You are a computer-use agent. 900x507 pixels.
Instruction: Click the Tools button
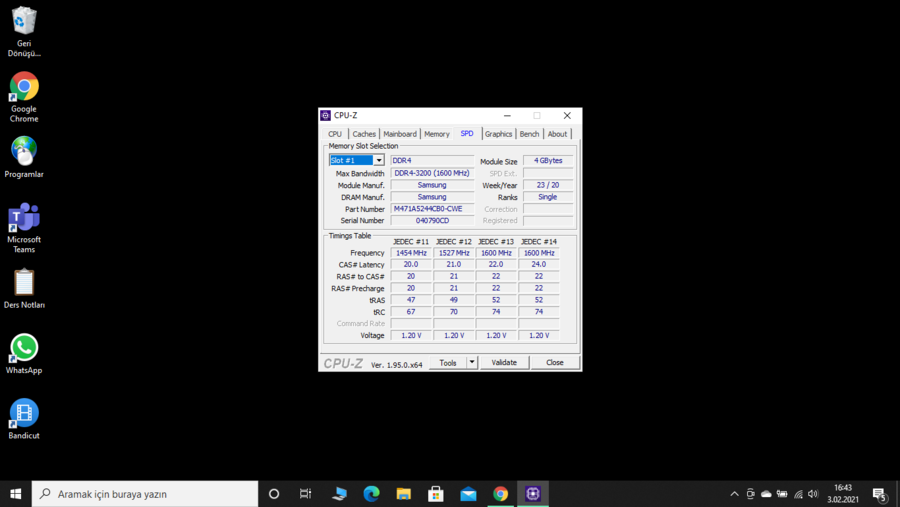tap(448, 362)
